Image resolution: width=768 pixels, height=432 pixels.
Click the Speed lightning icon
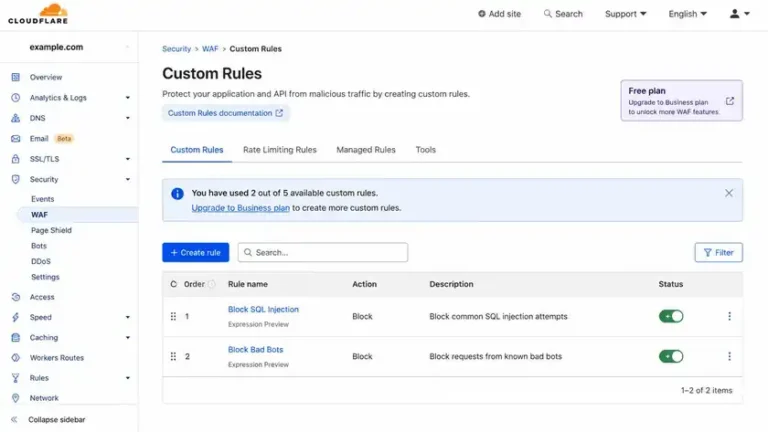pyautogui.click(x=16, y=317)
